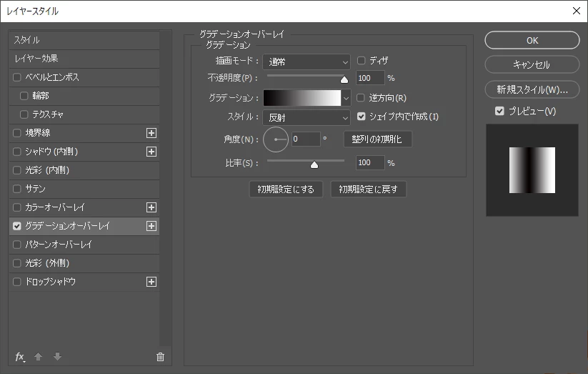588x374 pixels.
Task: Click the style preview thumbnail
Action: click(532, 170)
